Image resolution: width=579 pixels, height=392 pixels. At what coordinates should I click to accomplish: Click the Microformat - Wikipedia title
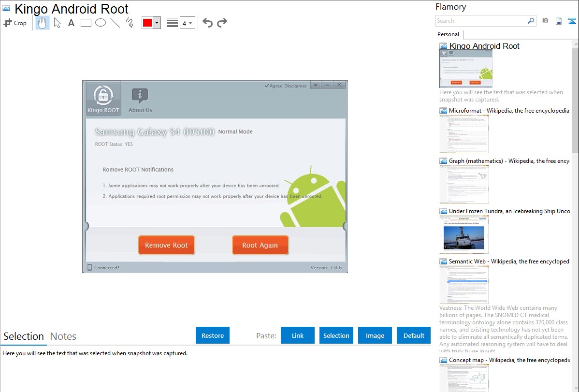coord(509,111)
